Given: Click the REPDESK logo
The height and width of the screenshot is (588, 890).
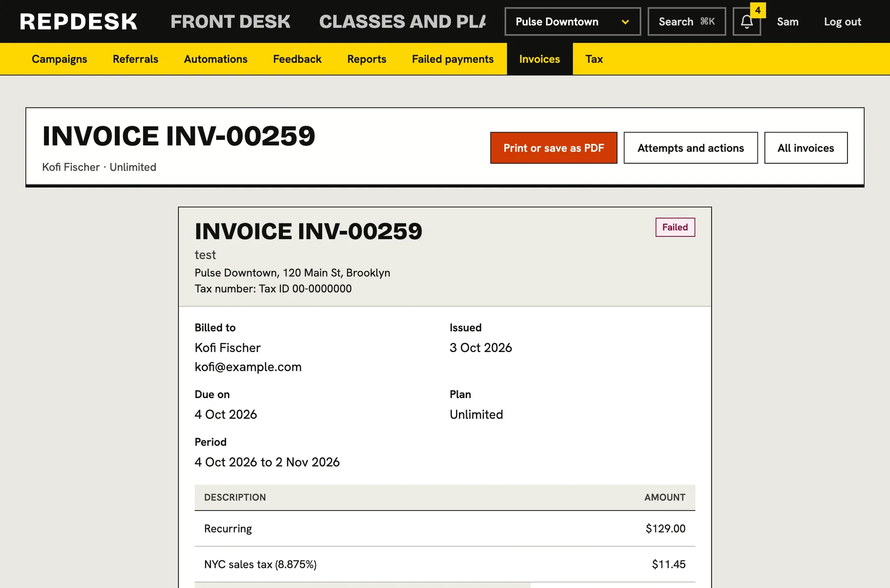Looking at the screenshot, I should point(79,22).
